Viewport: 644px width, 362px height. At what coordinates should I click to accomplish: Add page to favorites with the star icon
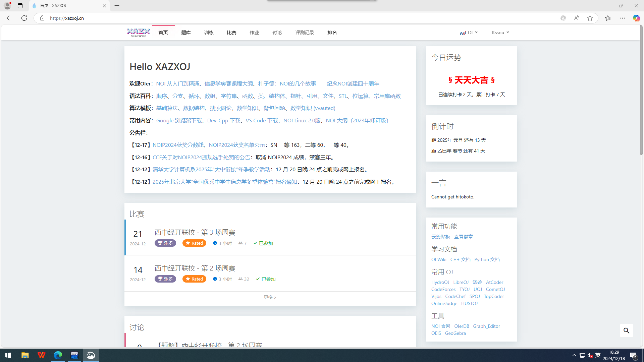point(590,18)
